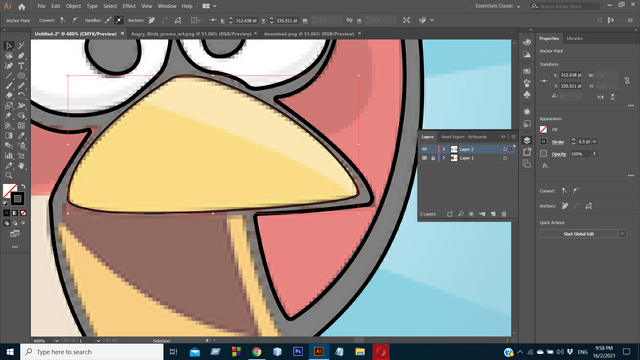The image size is (640, 360).
Task: Open the Object menu
Action: [x=73, y=6]
